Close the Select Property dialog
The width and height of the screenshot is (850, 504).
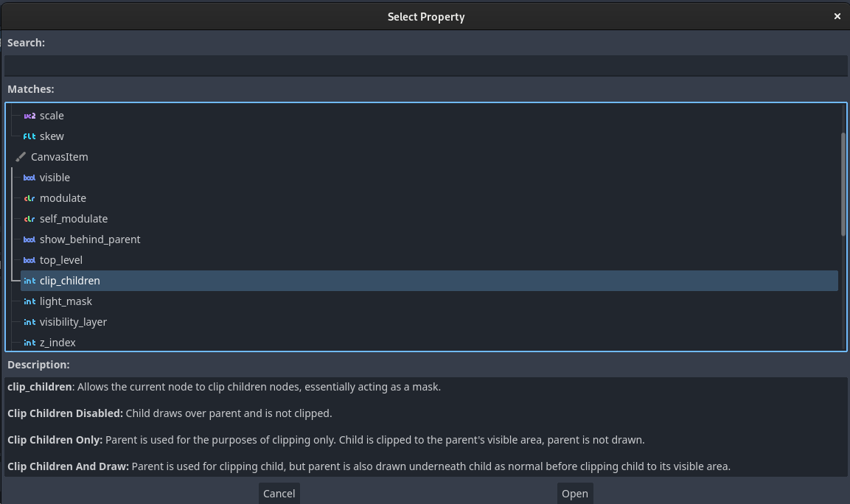837,16
